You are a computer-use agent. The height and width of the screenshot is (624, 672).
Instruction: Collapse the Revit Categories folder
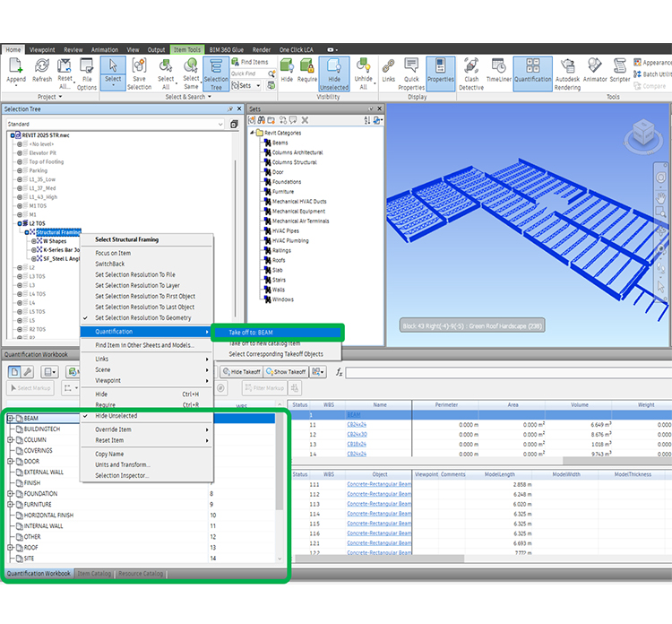(253, 133)
